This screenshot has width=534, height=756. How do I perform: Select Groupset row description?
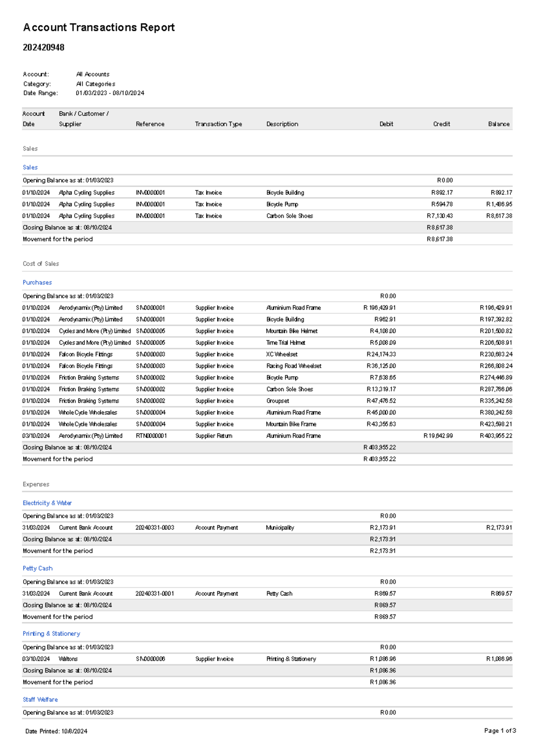278,401
